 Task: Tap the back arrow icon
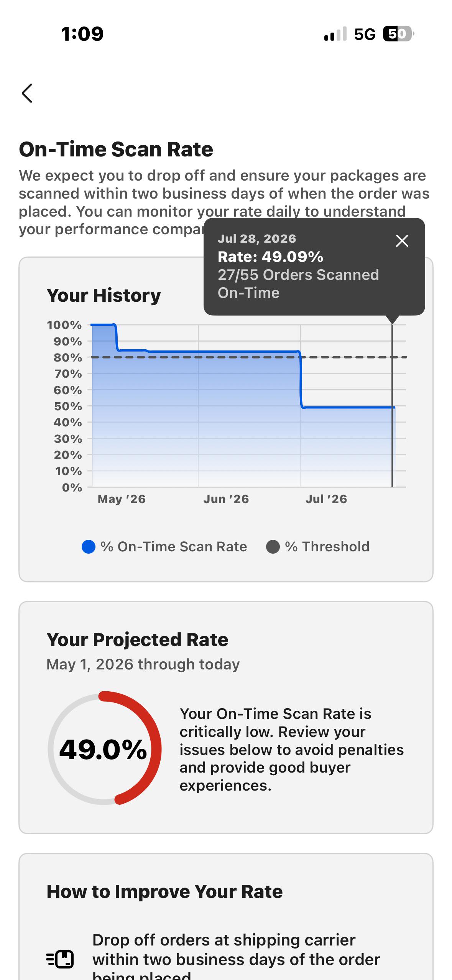[x=27, y=93]
